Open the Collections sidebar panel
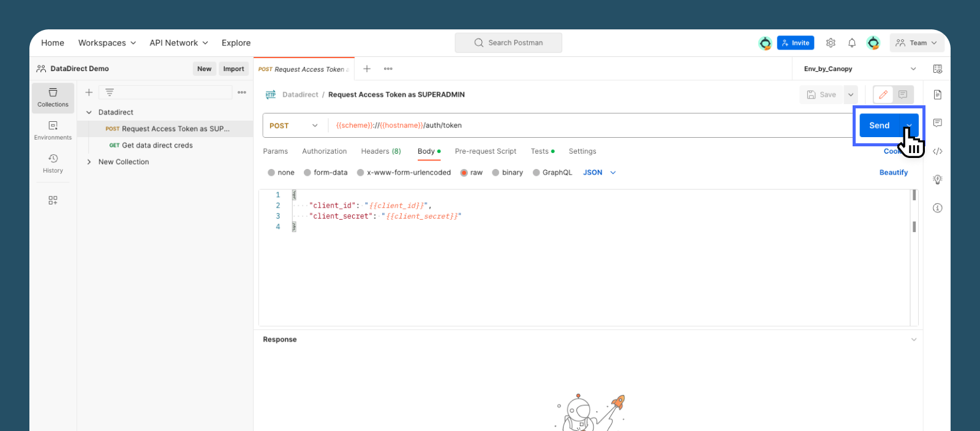Viewport: 980px width, 431px height. [x=53, y=98]
